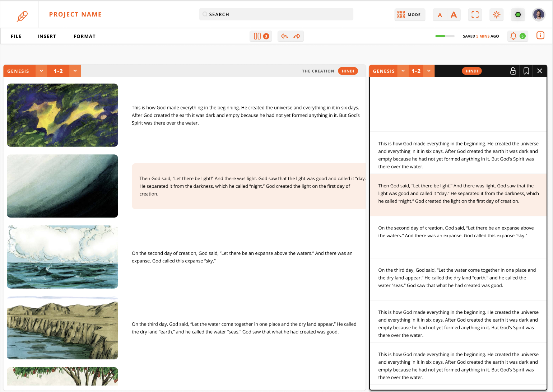Expand the Genesis dropdown in right panel
Viewport: 553px width, 392px height.
pos(403,71)
